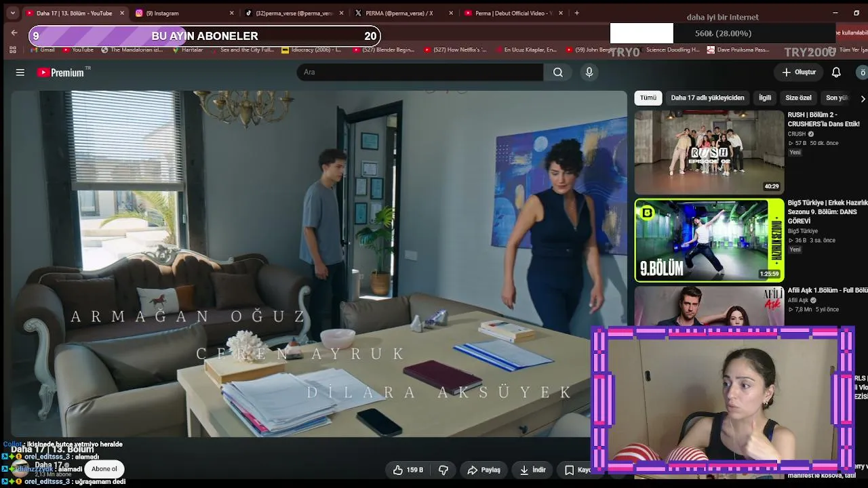Share the video with Paylaş
The width and height of the screenshot is (868, 488).
coord(484,470)
